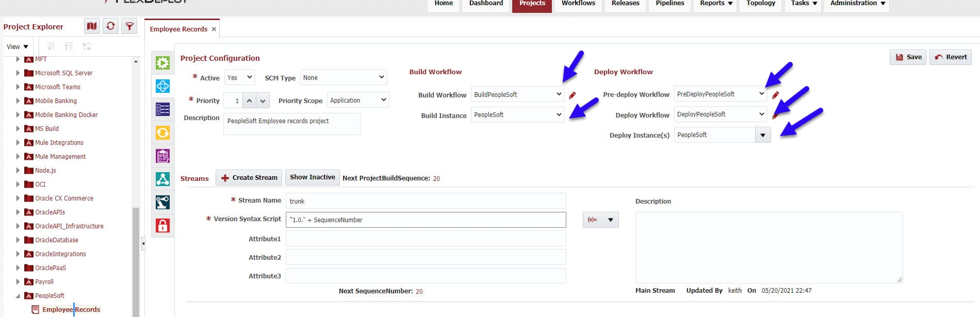
Task: Expand the Oracle CX Commerce folder
Action: (18, 198)
